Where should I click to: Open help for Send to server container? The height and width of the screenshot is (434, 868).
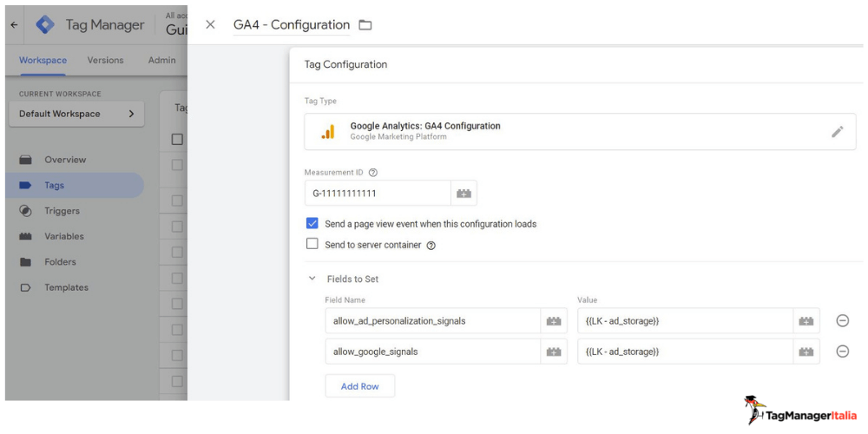coord(431,246)
